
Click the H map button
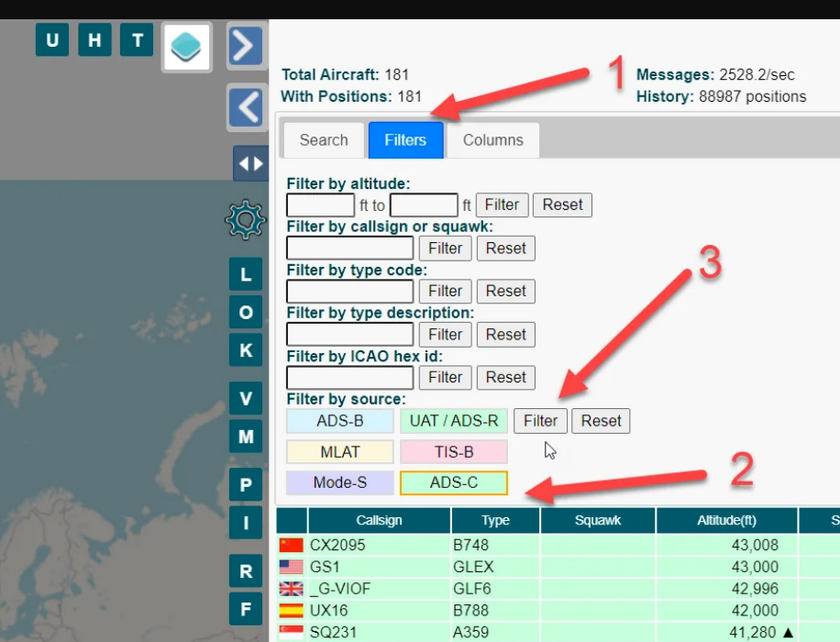coord(94,40)
